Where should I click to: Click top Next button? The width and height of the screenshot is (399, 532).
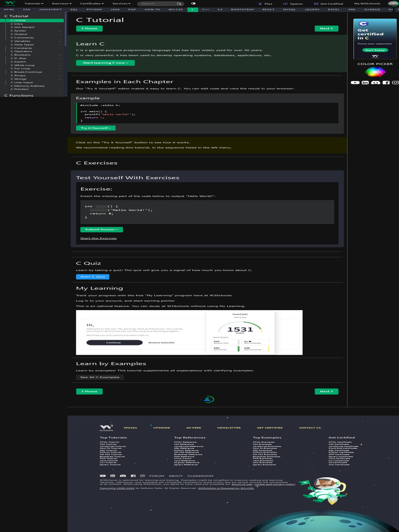(x=326, y=29)
